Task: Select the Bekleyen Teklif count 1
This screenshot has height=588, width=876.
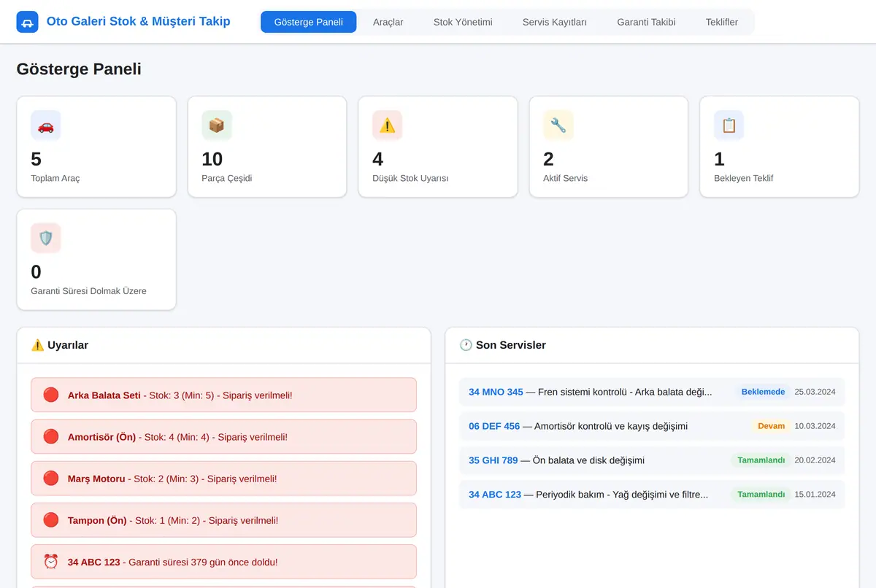Action: click(719, 159)
